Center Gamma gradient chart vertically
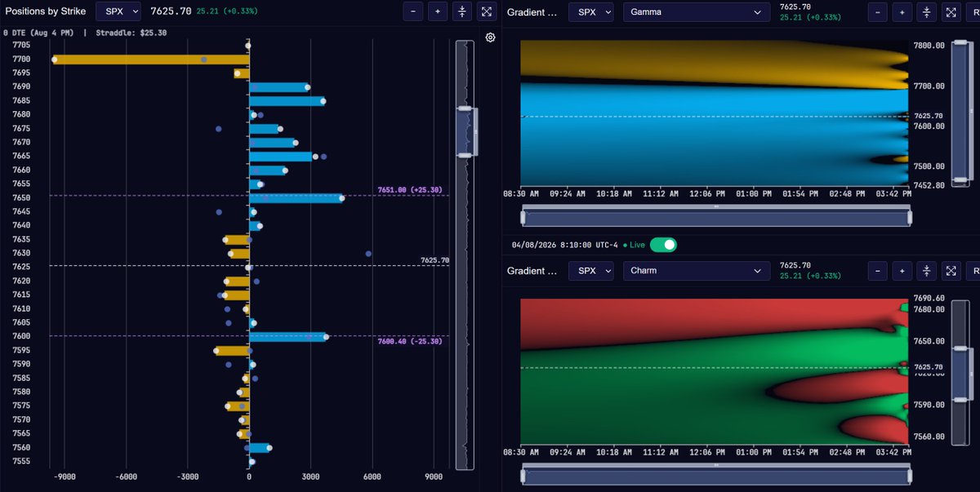 [x=926, y=12]
